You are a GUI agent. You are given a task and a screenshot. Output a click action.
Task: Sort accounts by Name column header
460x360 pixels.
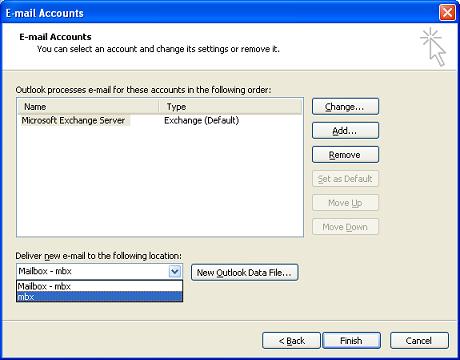(88, 107)
